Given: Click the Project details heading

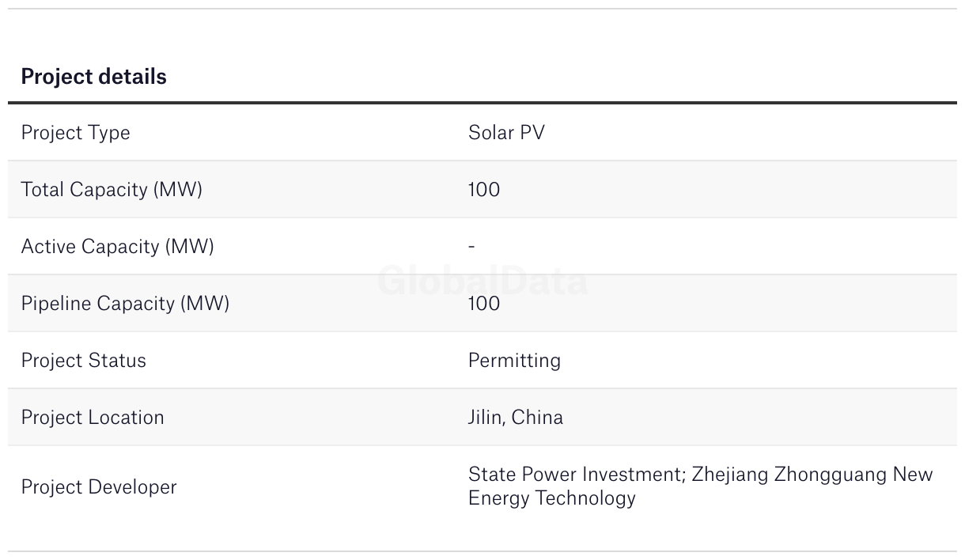Looking at the screenshot, I should click(x=93, y=77).
